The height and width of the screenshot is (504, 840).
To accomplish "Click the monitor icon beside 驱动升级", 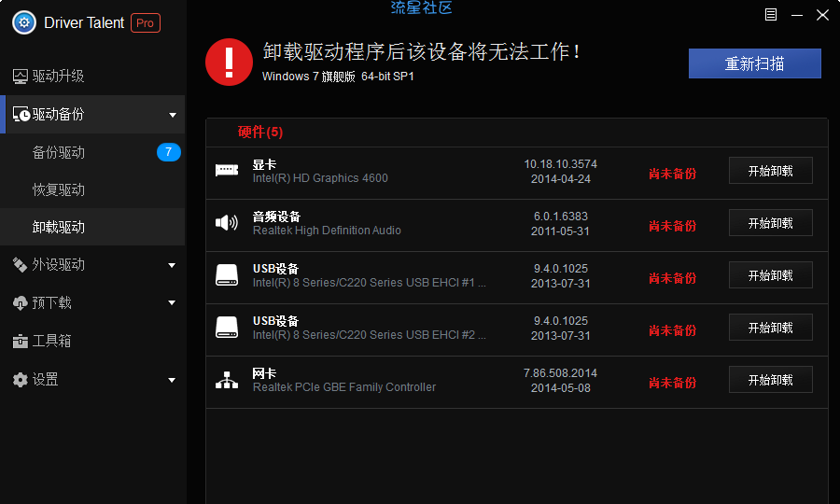I will (x=21, y=77).
